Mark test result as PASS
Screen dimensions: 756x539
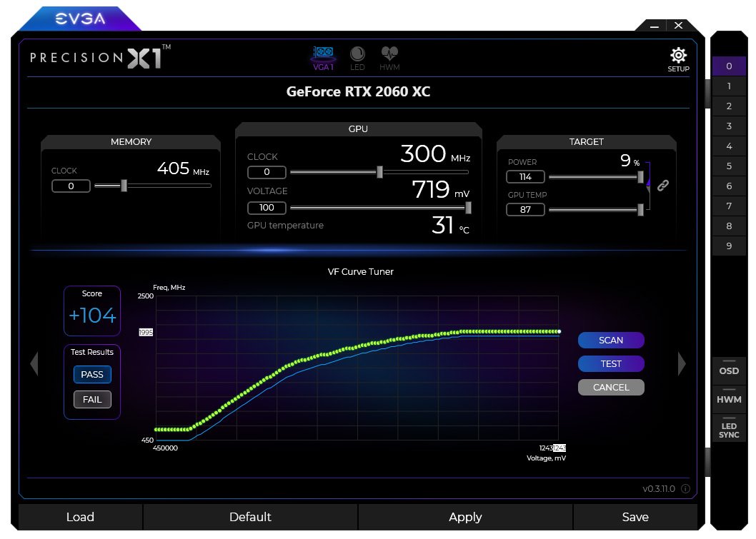92,374
